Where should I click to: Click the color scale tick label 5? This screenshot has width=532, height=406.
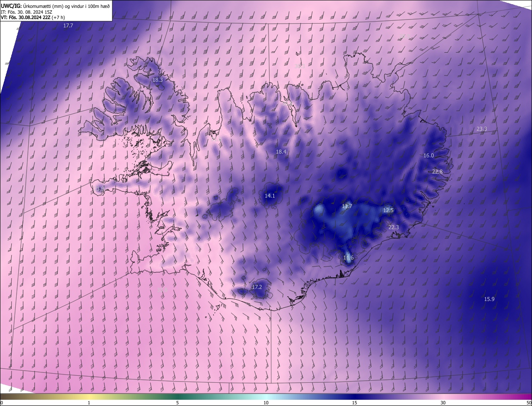[177, 403]
